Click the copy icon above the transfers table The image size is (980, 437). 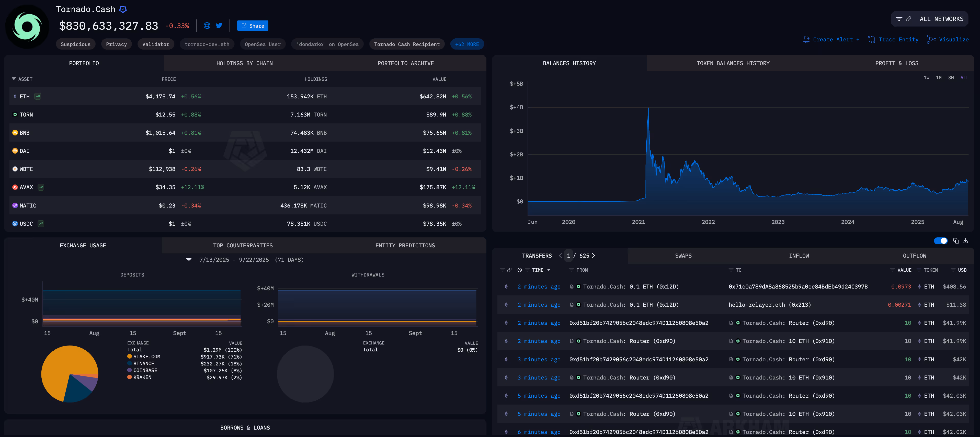(x=956, y=241)
